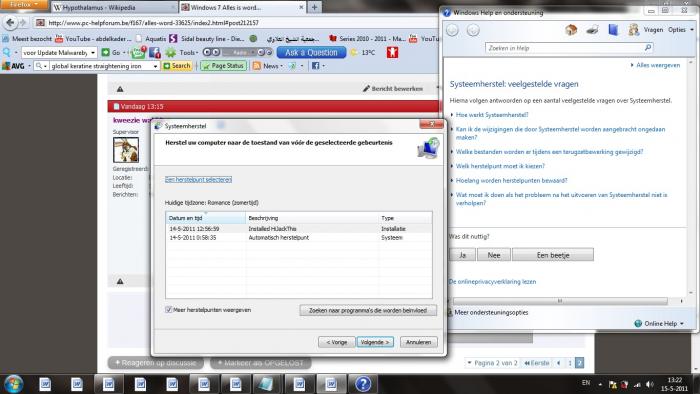Show hidden system tray icons arrow
The image size is (700, 394).
(x=600, y=384)
